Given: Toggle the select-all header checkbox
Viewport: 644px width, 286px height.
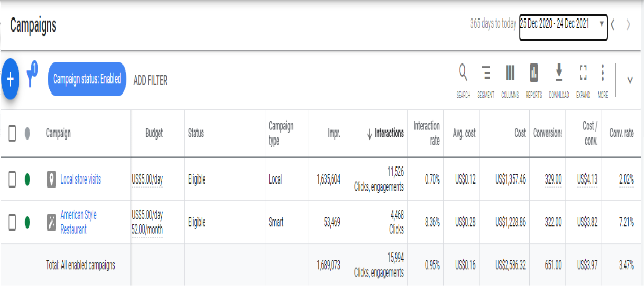Looking at the screenshot, I should click(12, 133).
